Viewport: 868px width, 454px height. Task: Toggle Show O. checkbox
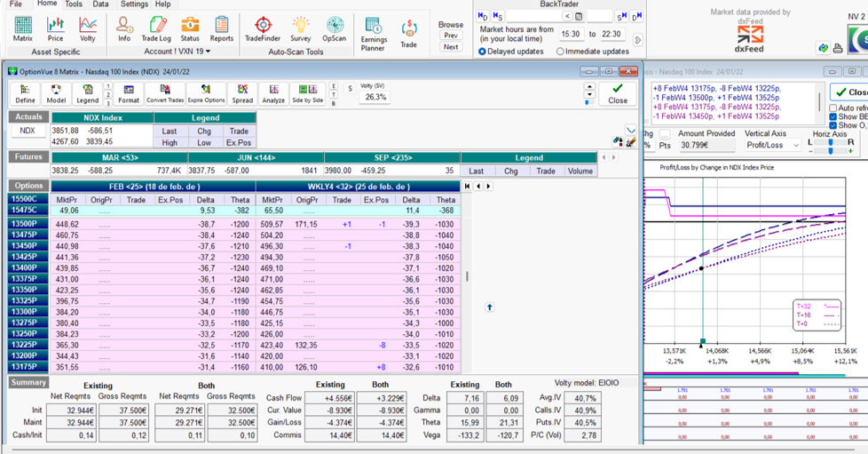833,125
